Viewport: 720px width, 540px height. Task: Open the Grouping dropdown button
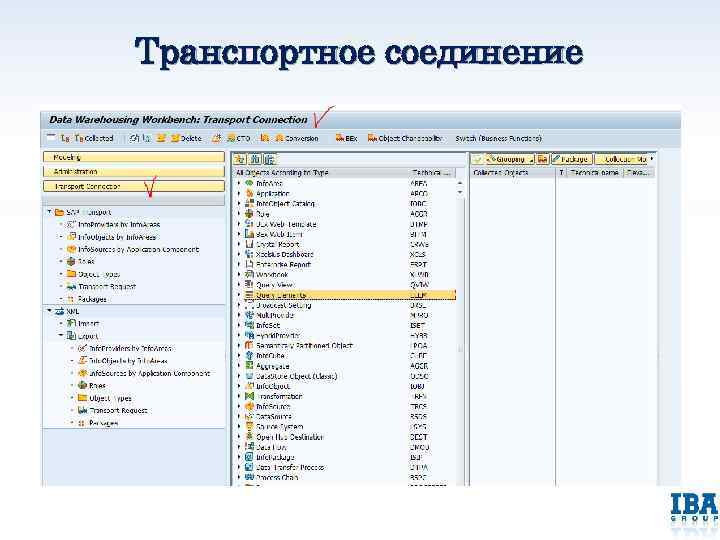(x=510, y=159)
